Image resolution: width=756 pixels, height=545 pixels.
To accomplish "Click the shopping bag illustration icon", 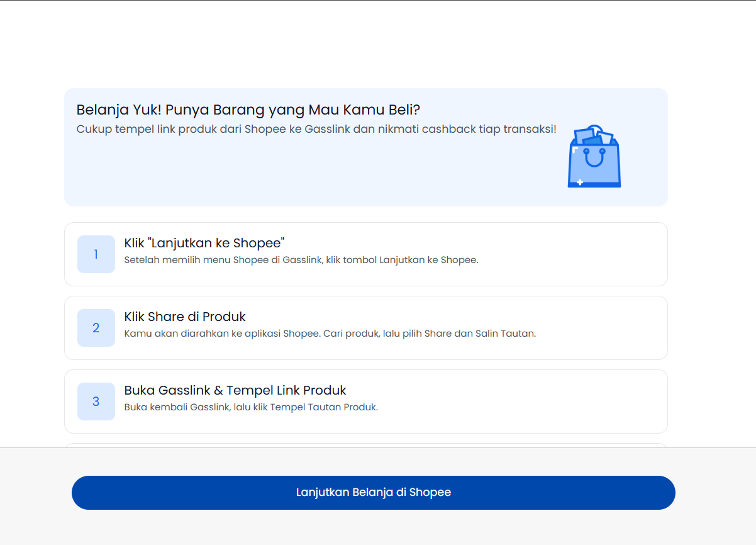I will [594, 157].
